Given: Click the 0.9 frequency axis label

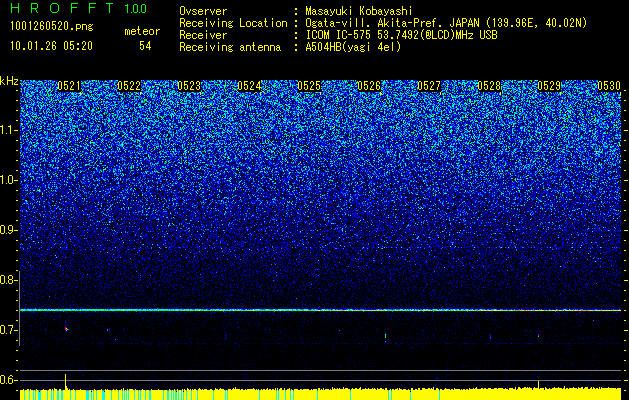Looking at the screenshot, I should pos(8,230).
